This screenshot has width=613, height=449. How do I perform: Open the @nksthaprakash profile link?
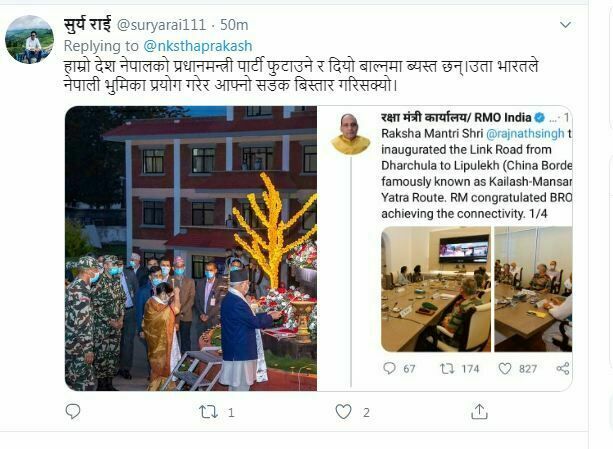point(198,46)
